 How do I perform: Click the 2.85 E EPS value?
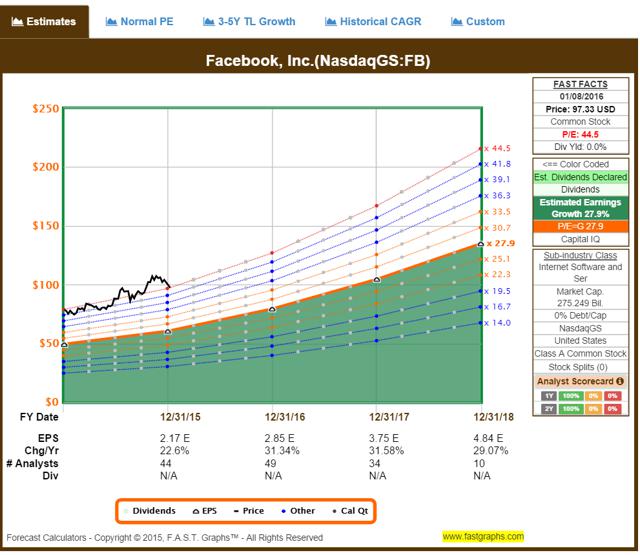[279, 438]
